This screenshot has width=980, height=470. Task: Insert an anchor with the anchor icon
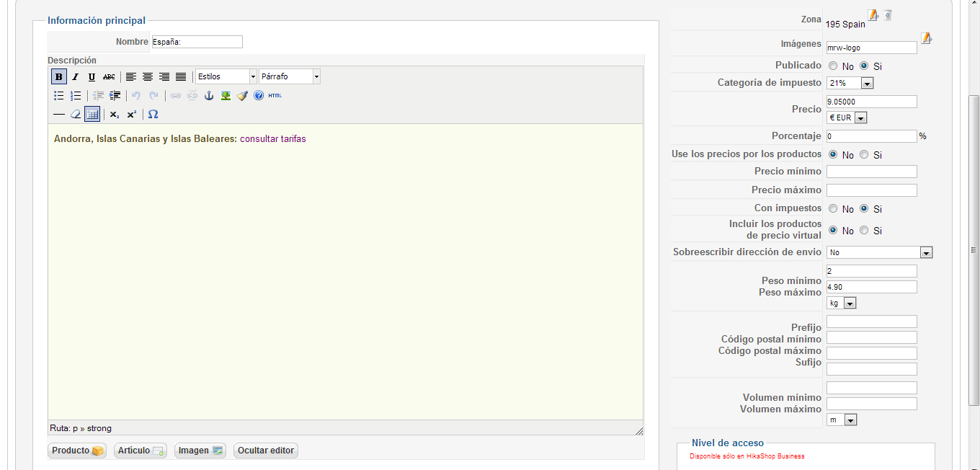click(x=209, y=95)
